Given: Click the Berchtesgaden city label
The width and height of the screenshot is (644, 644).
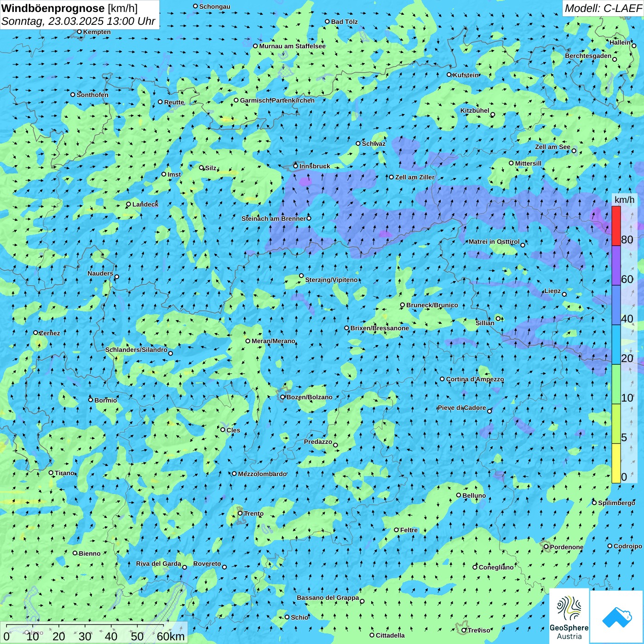Looking at the screenshot, I should point(588,56).
